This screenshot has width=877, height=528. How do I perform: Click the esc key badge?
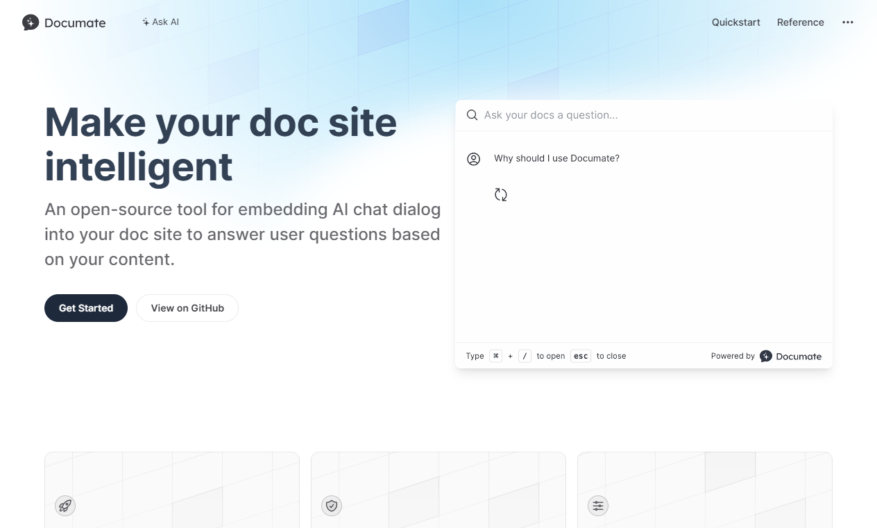[x=581, y=356]
